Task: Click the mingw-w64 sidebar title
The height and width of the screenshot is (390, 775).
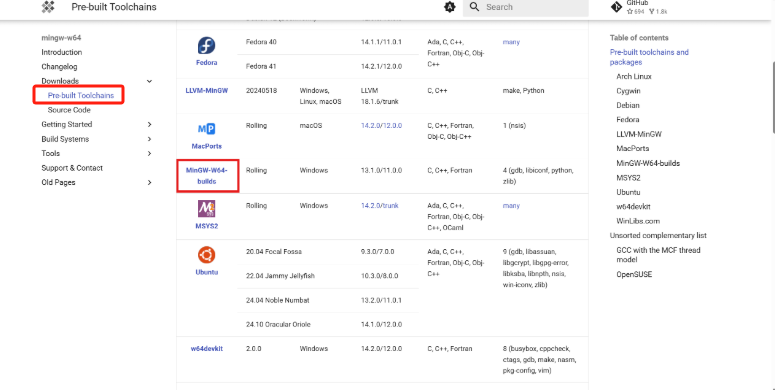Action: point(61,38)
